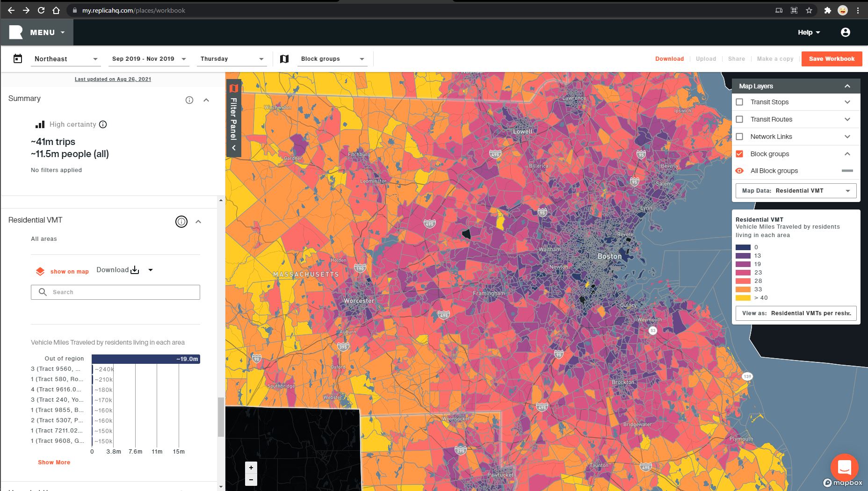
Task: Open the user account profile icon
Action: click(845, 32)
